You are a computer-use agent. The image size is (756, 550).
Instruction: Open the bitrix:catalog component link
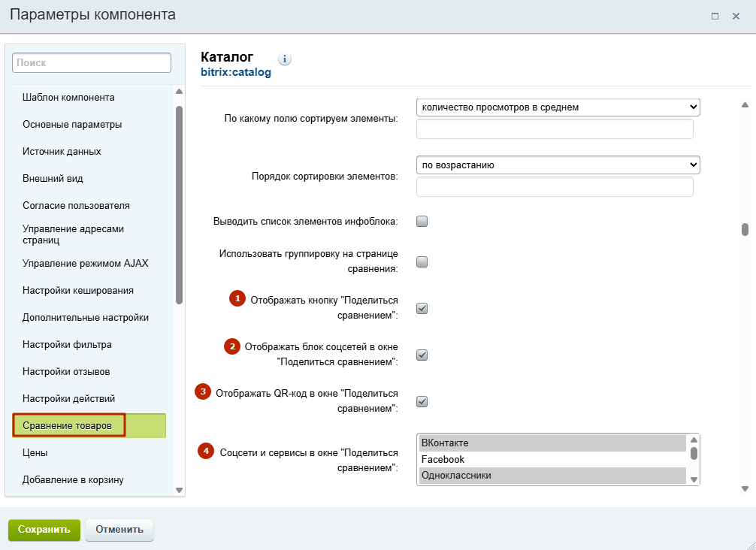pyautogui.click(x=236, y=72)
